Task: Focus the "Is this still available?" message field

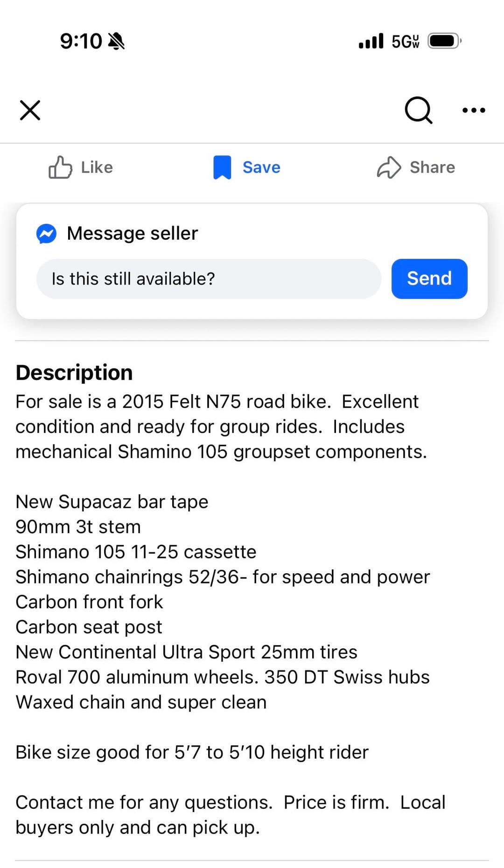Action: (x=209, y=279)
